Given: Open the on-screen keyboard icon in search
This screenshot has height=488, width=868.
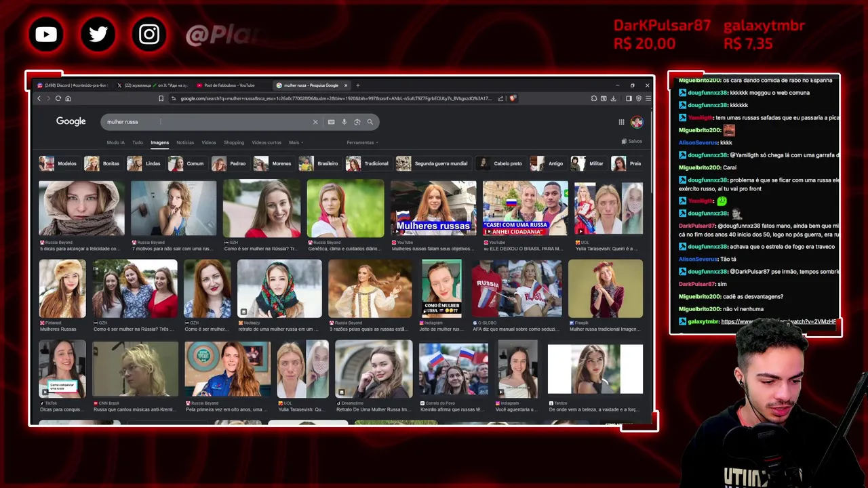Looking at the screenshot, I should [x=331, y=122].
